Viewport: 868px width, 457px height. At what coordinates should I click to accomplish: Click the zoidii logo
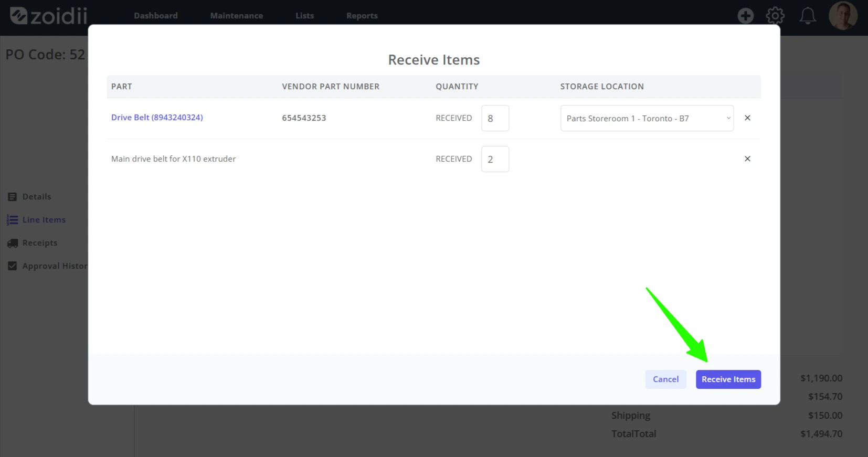pyautogui.click(x=48, y=16)
